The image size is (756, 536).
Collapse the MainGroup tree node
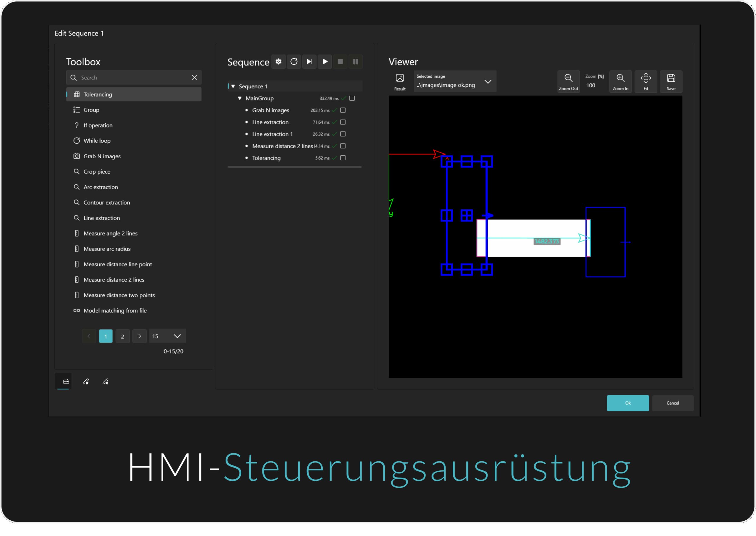pos(239,98)
